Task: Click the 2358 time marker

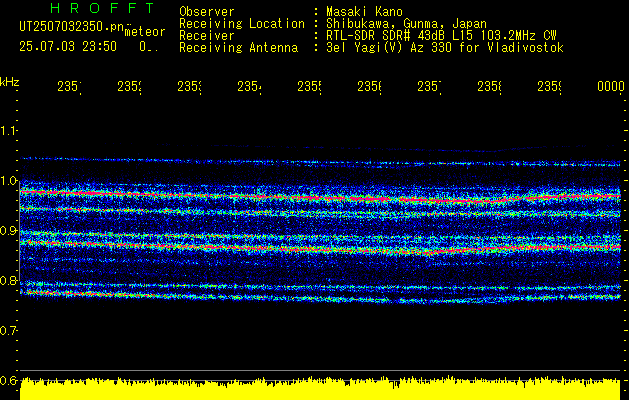Action: 489,87
